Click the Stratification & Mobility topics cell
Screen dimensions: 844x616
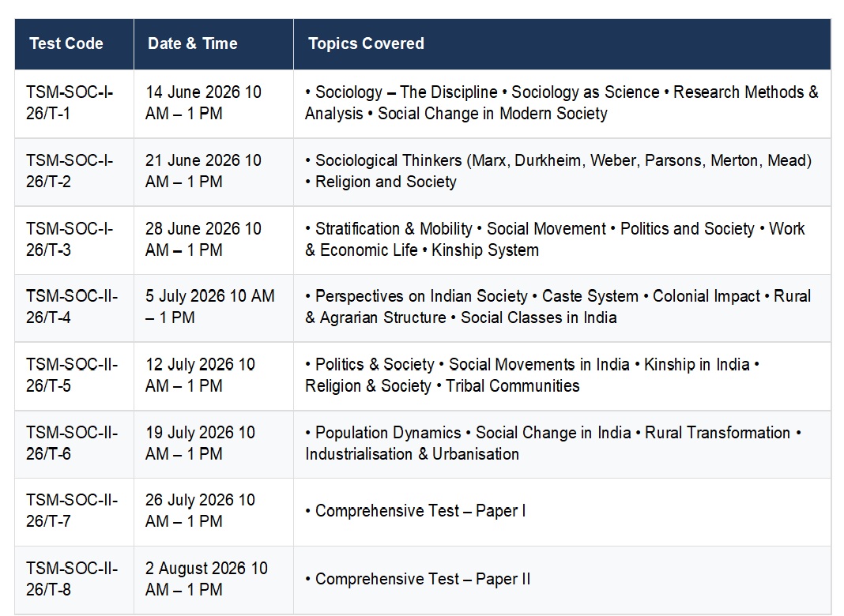click(555, 239)
